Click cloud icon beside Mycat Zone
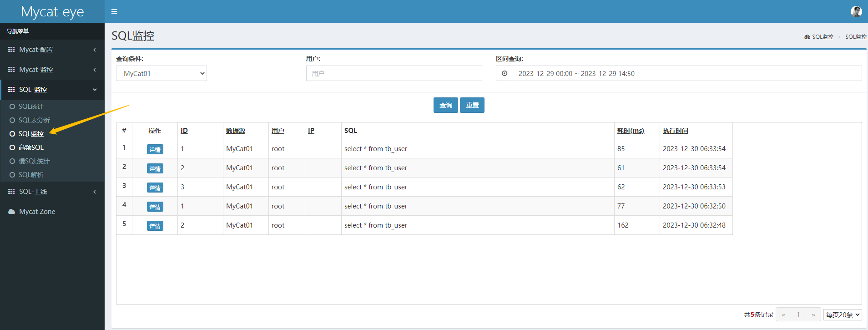 click(x=11, y=212)
